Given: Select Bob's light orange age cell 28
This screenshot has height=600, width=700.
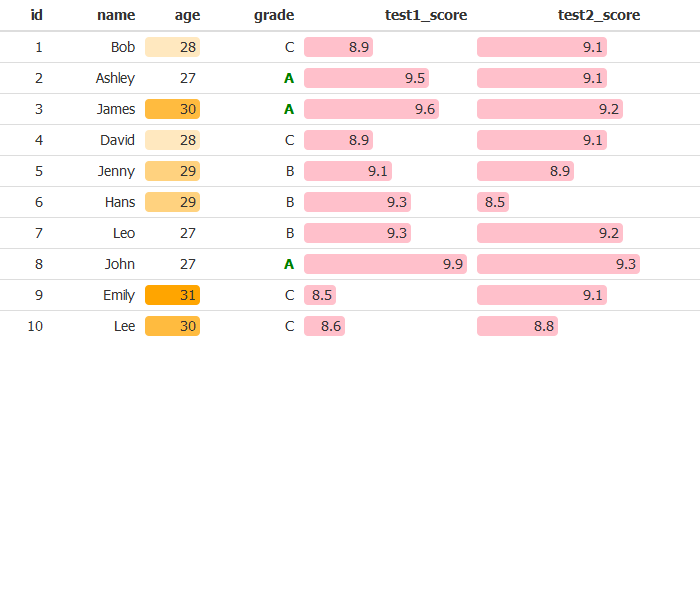Looking at the screenshot, I should coord(173,47).
